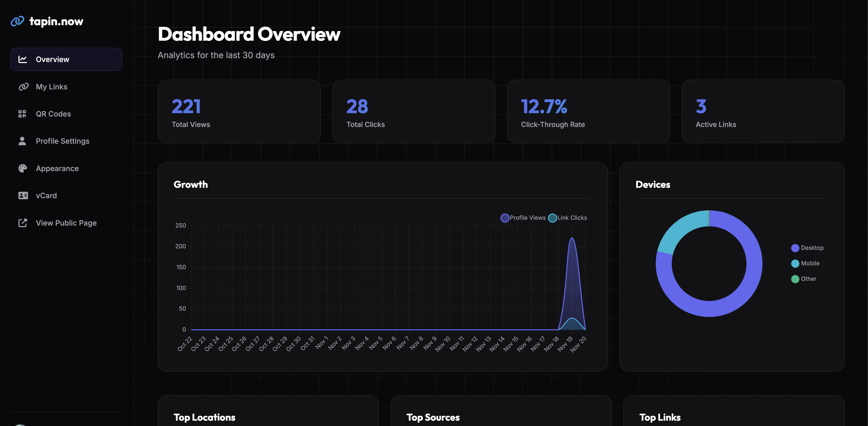Click the 250 y-axis value

(x=180, y=225)
